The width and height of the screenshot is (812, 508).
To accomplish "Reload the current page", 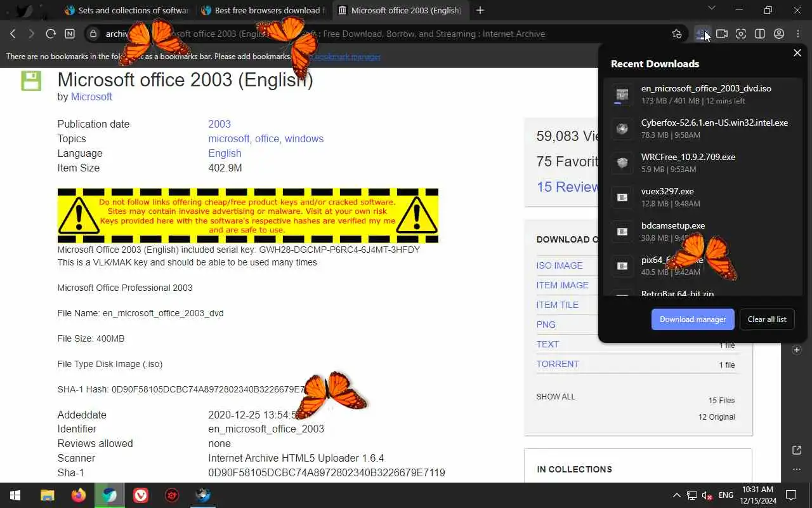I will 51,34.
